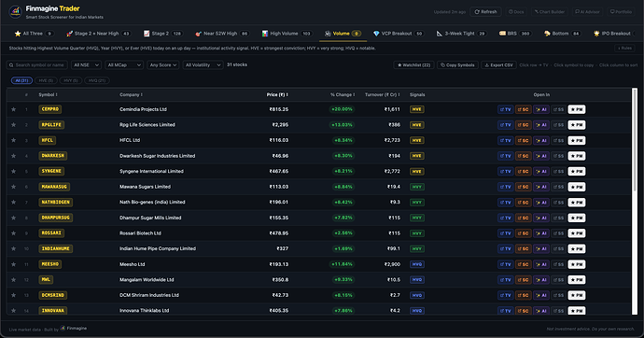
Task: Open DWARKESH in TradingView (TV)
Action: (506, 156)
